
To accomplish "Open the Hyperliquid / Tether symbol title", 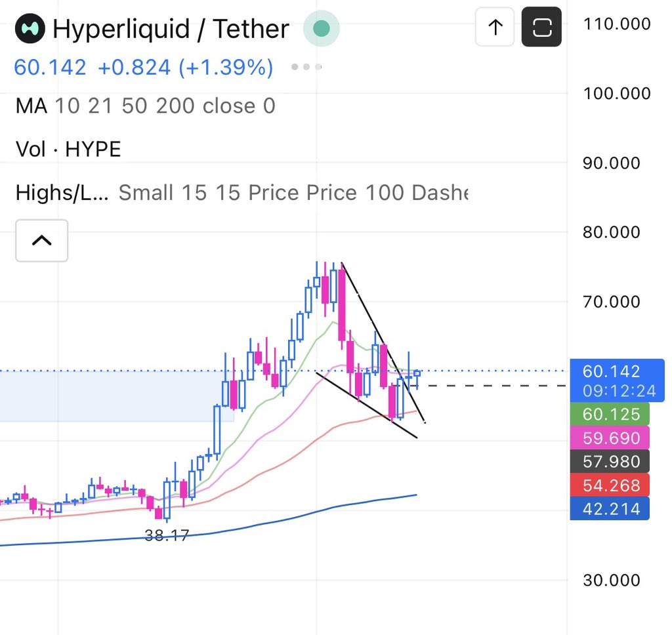I will coord(171,29).
